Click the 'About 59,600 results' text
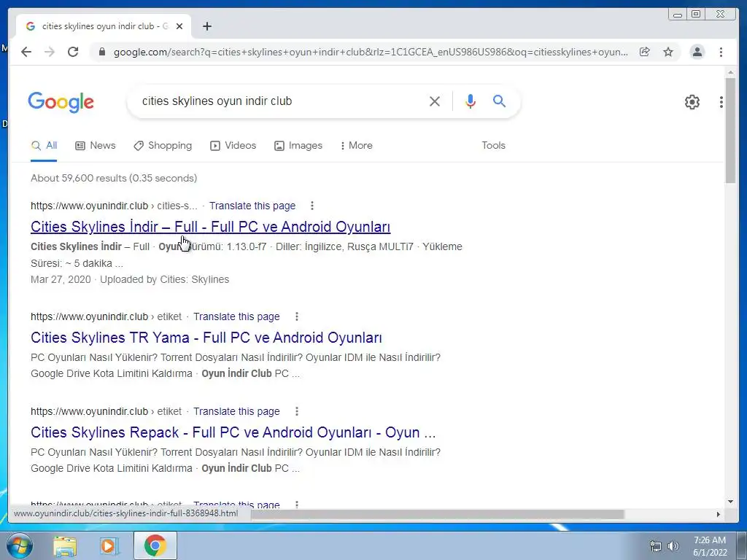 pos(114,178)
